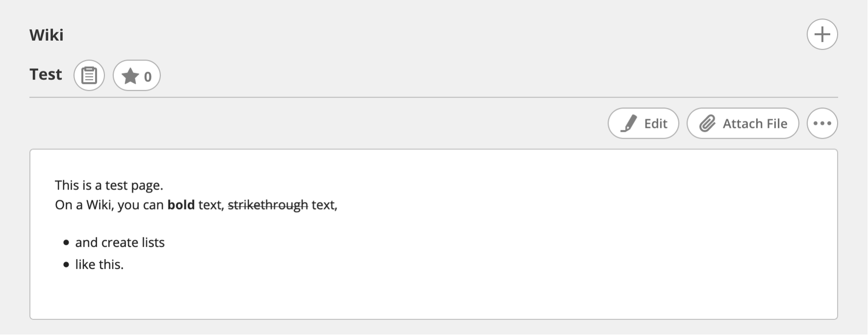Click the strikethrough word in the text

268,205
